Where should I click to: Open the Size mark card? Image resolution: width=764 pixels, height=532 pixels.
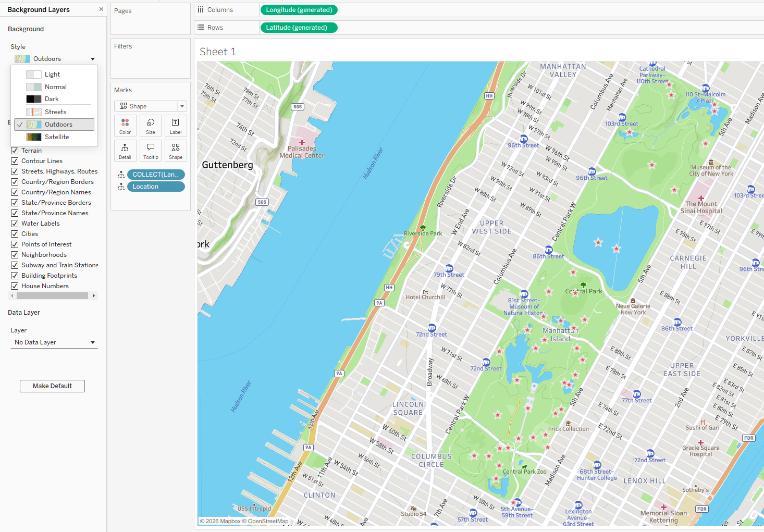click(x=151, y=126)
